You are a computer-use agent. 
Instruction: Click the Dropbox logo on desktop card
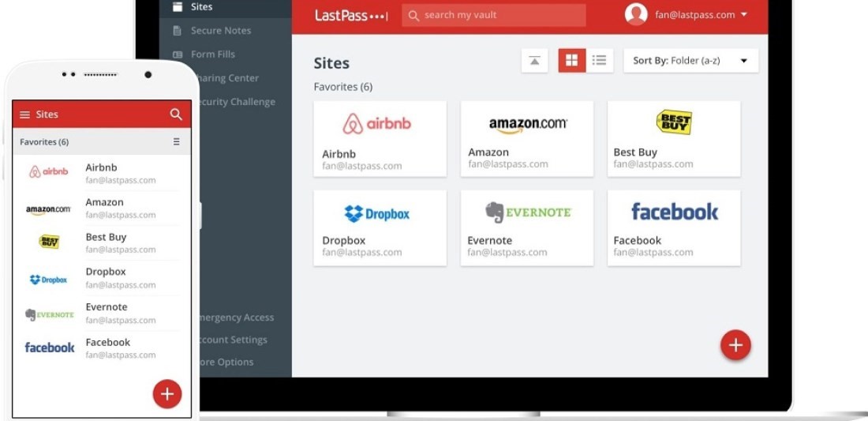click(377, 213)
